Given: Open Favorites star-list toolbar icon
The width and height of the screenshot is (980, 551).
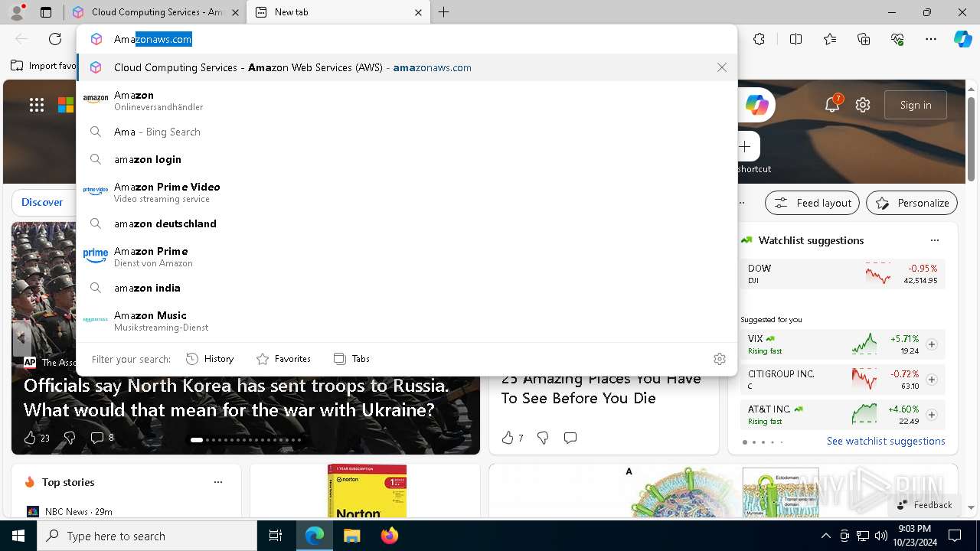Looking at the screenshot, I should pos(830,39).
